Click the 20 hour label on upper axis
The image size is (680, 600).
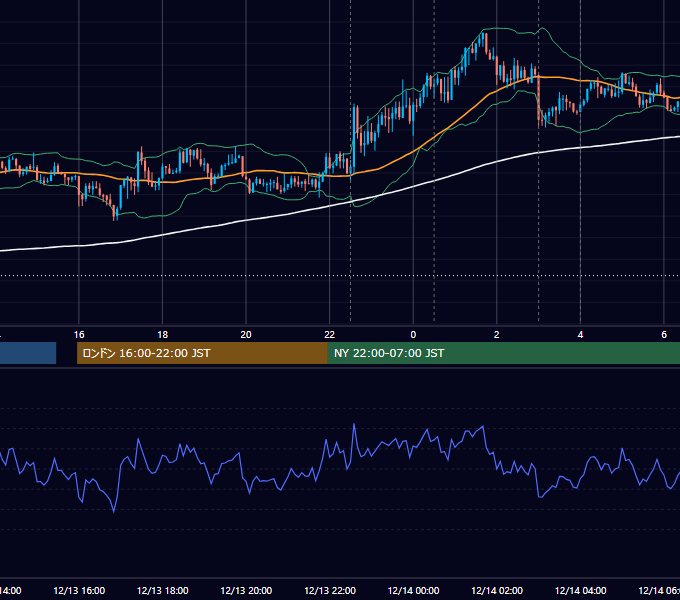click(x=246, y=335)
